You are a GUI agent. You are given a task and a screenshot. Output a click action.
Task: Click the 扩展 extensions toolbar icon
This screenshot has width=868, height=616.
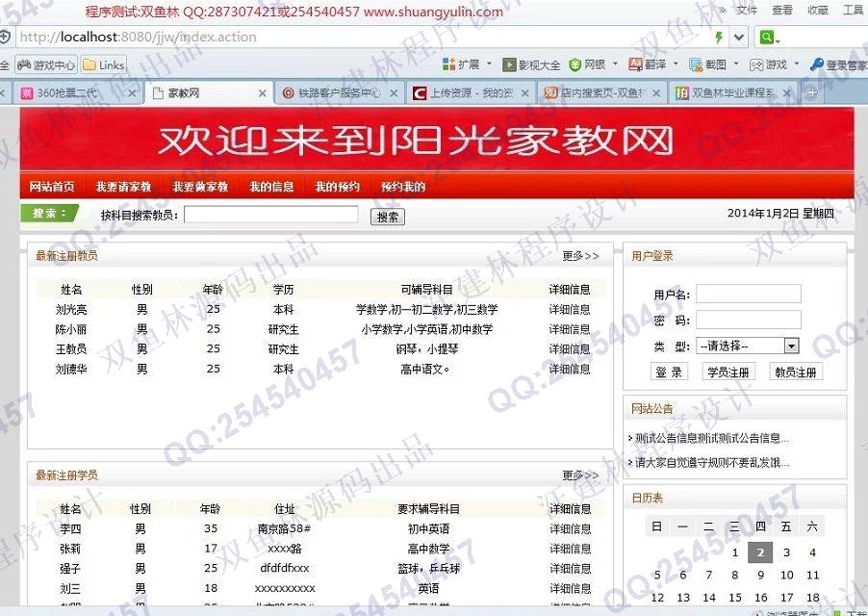click(448, 64)
